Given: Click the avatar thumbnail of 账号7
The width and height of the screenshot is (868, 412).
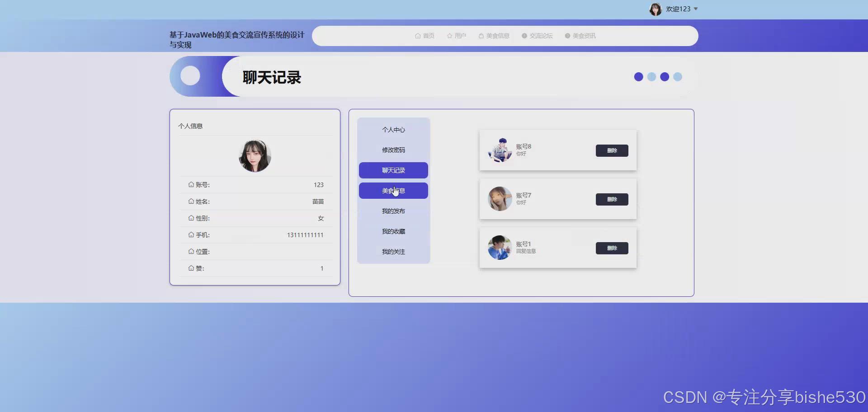Looking at the screenshot, I should (x=499, y=199).
